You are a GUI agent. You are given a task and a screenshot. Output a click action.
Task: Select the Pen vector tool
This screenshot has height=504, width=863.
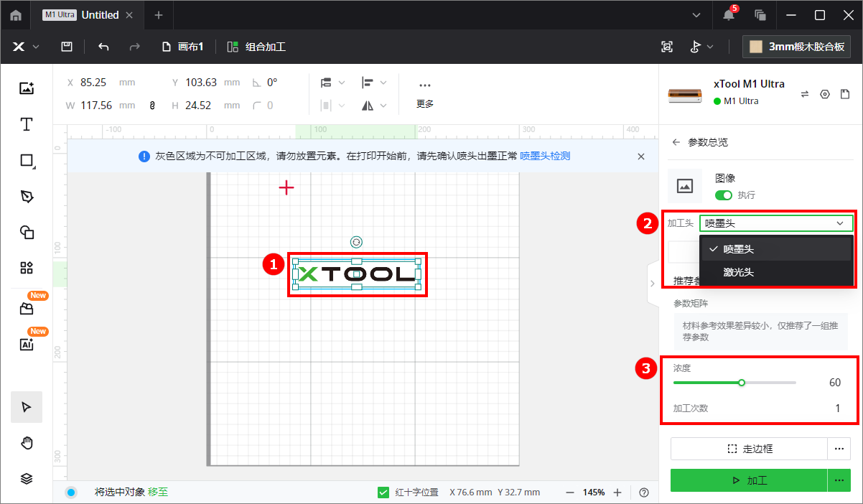click(x=27, y=196)
